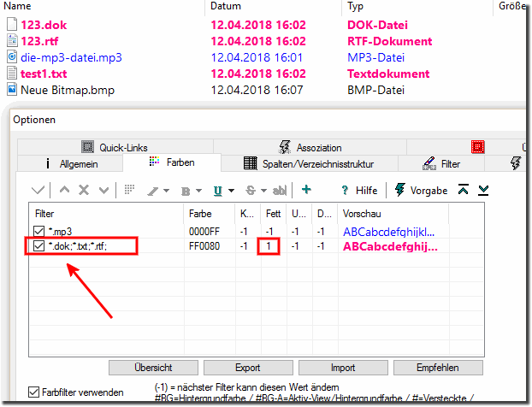Image resolution: width=532 pixels, height=407 pixels.
Task: Switch to the Filter tab
Action: coord(441,164)
